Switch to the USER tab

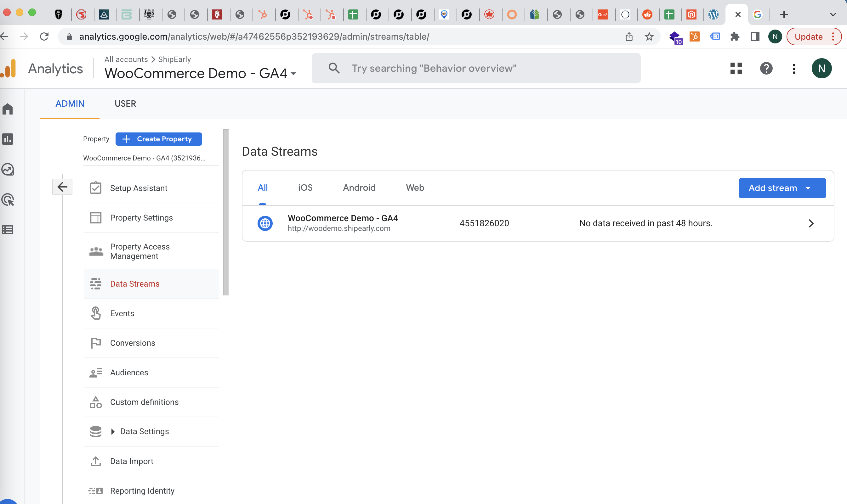[125, 104]
